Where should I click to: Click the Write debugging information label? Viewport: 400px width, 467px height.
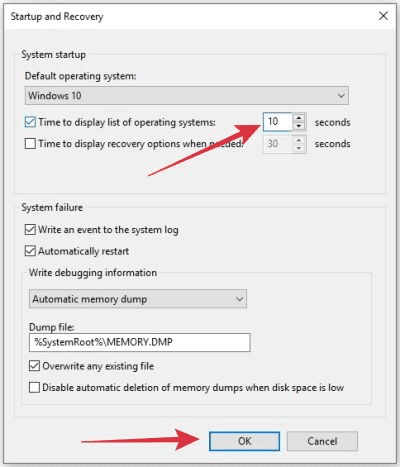tap(93, 273)
